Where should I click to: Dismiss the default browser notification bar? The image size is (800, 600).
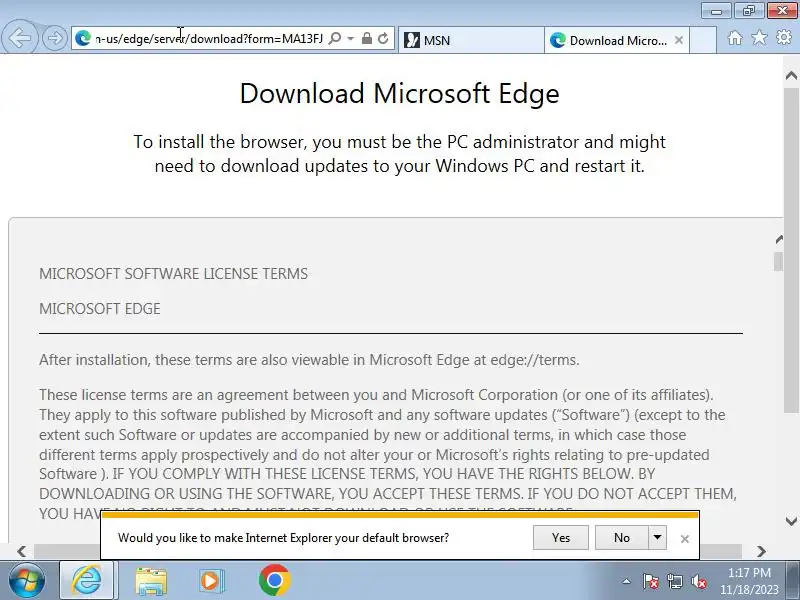pos(685,539)
